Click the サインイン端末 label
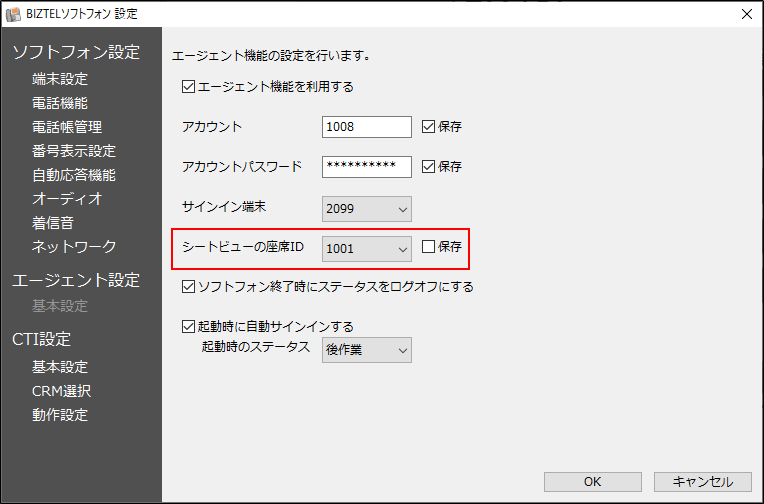764x504 pixels. [x=224, y=207]
